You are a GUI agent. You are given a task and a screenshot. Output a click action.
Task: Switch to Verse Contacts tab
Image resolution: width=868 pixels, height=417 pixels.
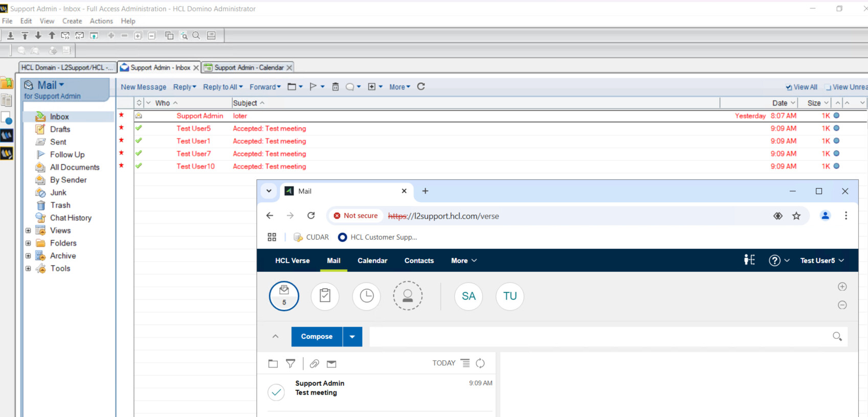pos(419,261)
